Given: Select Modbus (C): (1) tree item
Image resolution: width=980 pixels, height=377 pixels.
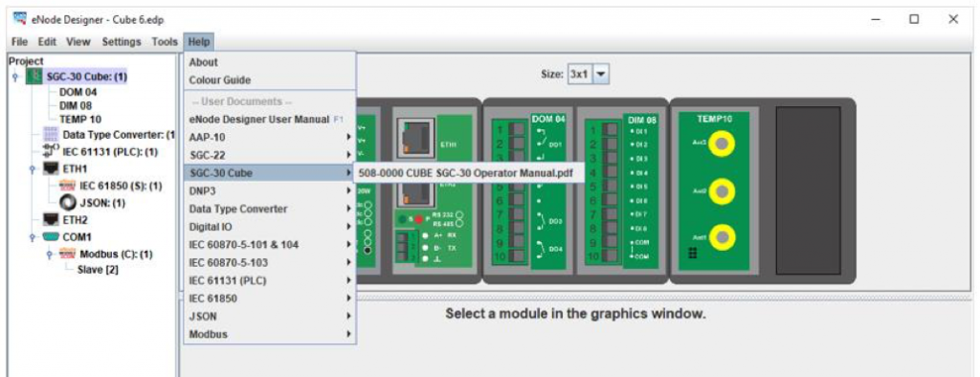Looking at the screenshot, I should click(116, 255).
